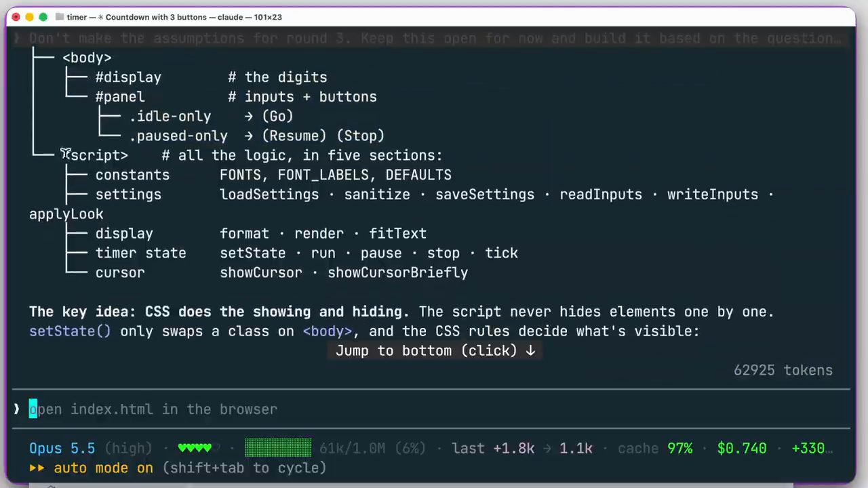Click the "showCursorBriefly" function name
This screenshot has width=868, height=488.
(398, 272)
